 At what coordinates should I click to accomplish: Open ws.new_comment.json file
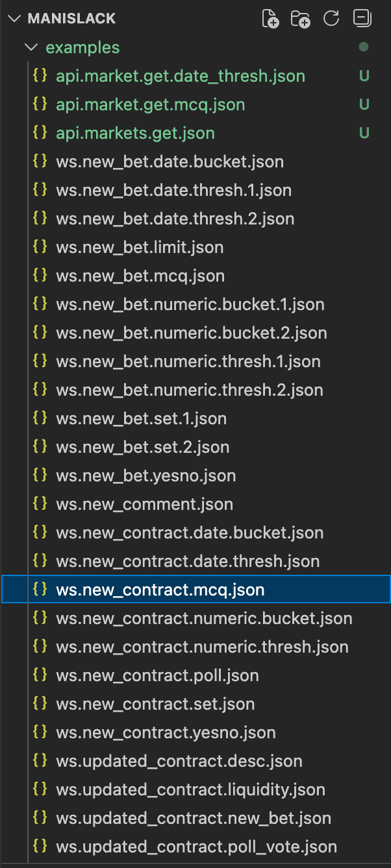click(144, 504)
